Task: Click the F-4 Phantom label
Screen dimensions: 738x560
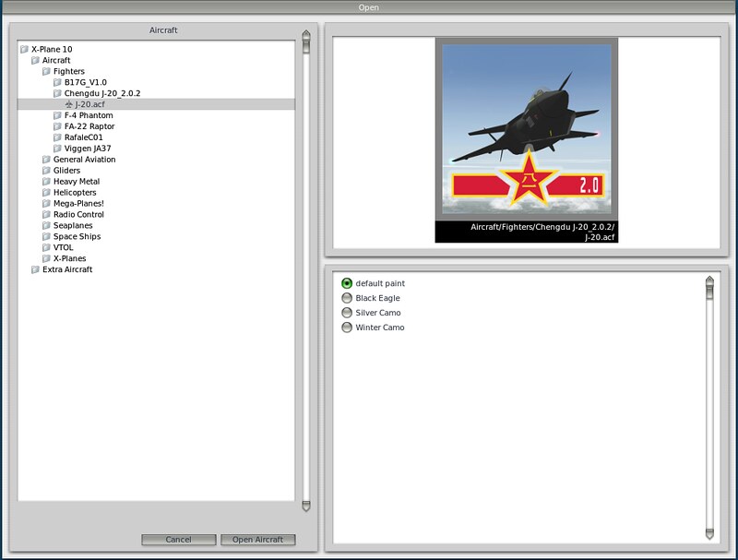Action: [89, 115]
